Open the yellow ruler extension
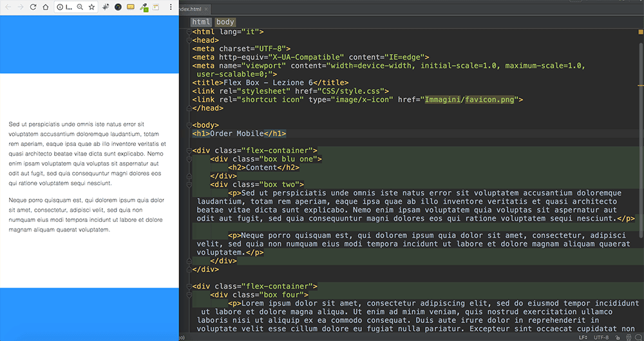Image resolution: width=644 pixels, height=341 pixels. tap(131, 7)
